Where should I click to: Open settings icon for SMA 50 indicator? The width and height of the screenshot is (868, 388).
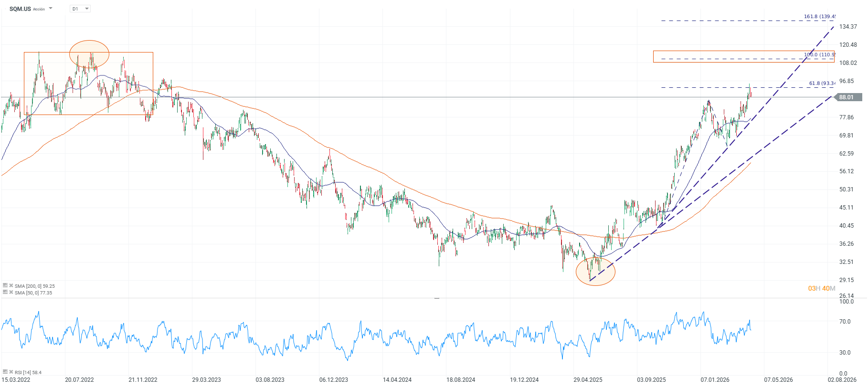[5, 292]
